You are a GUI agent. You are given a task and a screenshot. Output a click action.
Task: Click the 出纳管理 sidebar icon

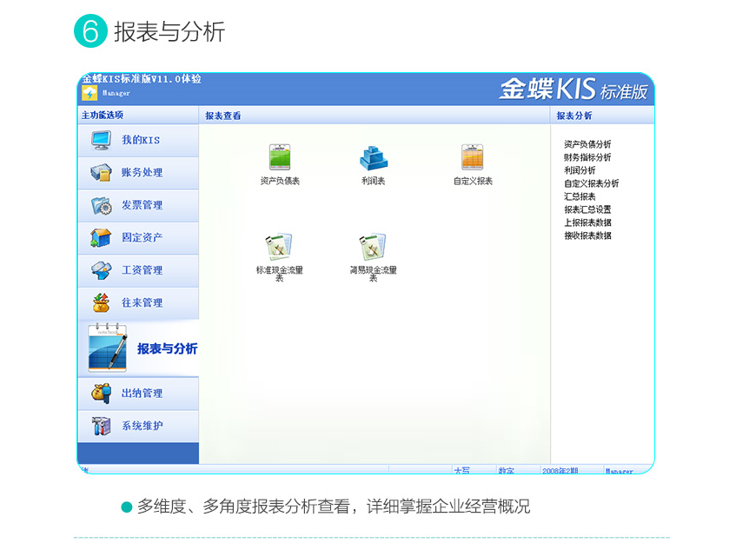(102, 394)
